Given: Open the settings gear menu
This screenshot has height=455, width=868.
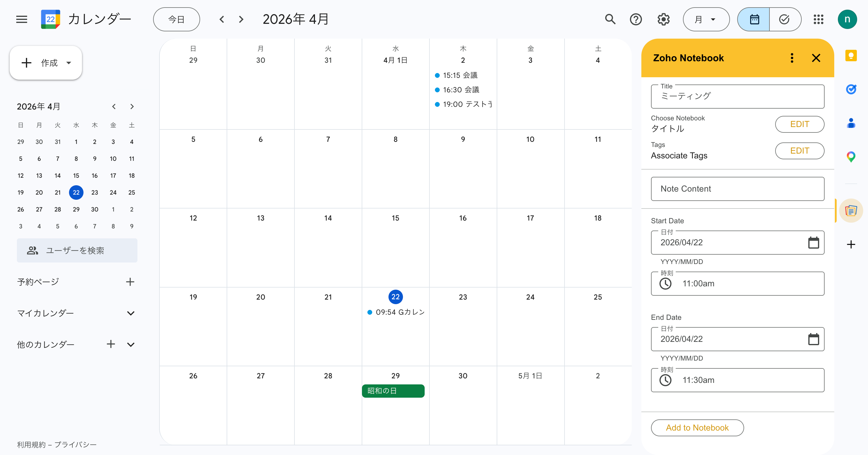Looking at the screenshot, I should 663,20.
